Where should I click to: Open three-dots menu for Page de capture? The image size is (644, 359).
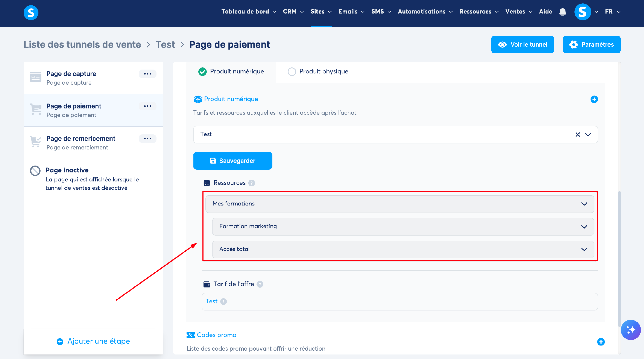click(x=147, y=74)
